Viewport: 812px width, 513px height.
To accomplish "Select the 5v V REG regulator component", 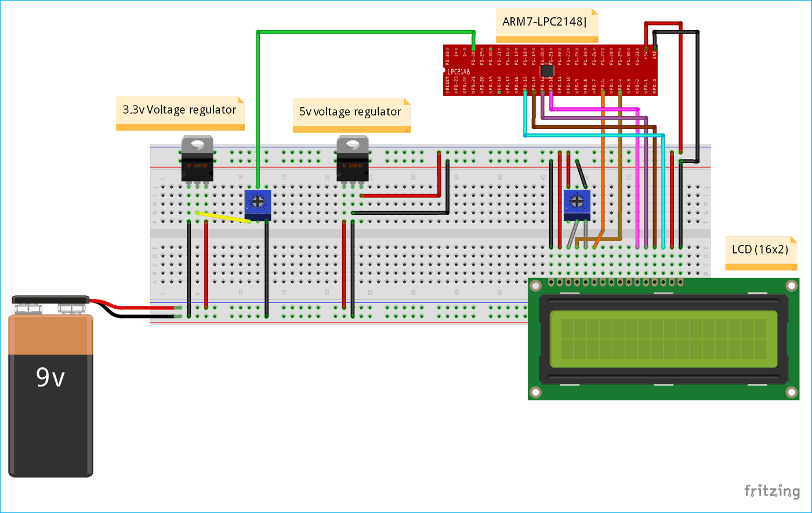I will (x=351, y=161).
